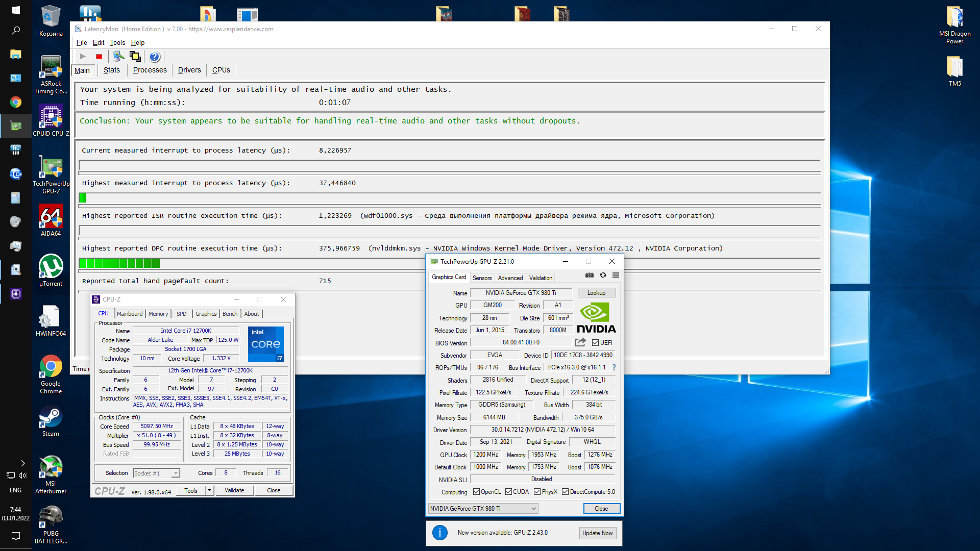Image resolution: width=980 pixels, height=551 pixels.
Task: Take a GPU-Z screenshot with the camera icon
Action: tap(590, 275)
